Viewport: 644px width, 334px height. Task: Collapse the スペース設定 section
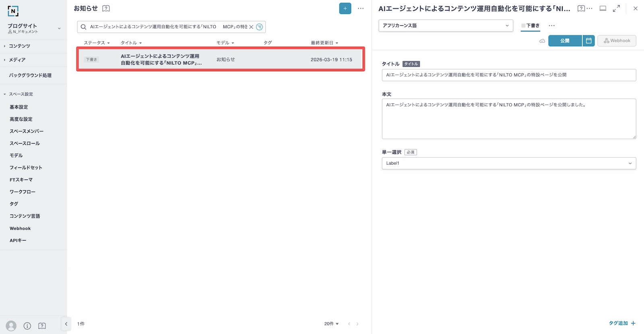point(5,94)
